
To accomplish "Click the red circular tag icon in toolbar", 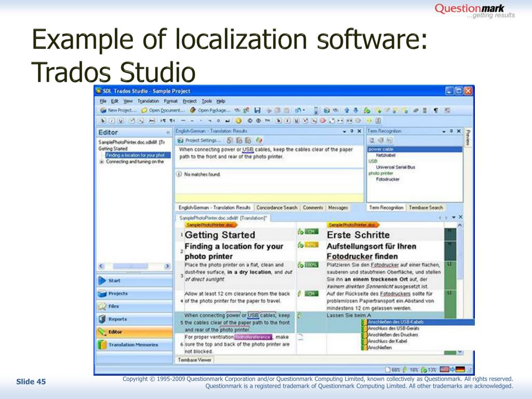I will tap(323, 121).
